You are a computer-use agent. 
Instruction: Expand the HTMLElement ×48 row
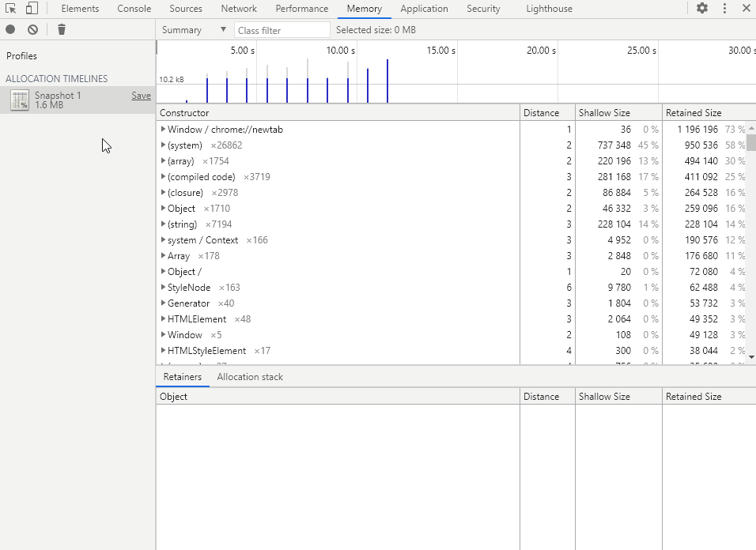(163, 318)
